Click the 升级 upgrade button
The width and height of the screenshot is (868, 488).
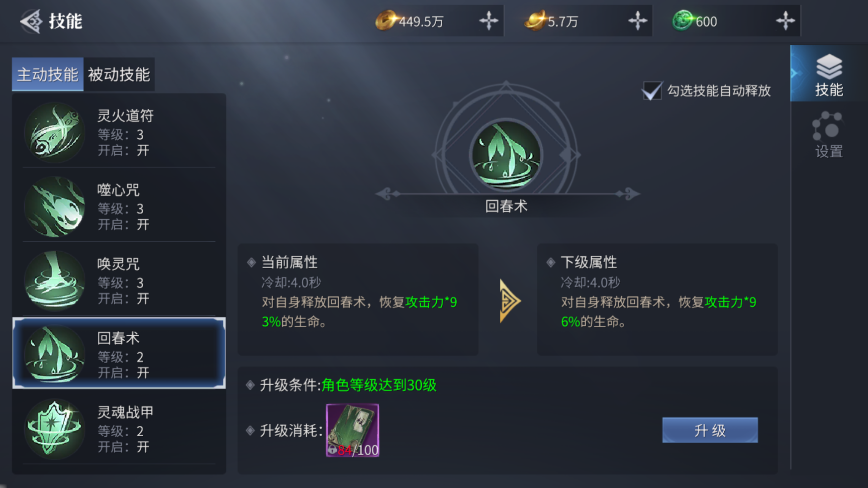pyautogui.click(x=710, y=430)
